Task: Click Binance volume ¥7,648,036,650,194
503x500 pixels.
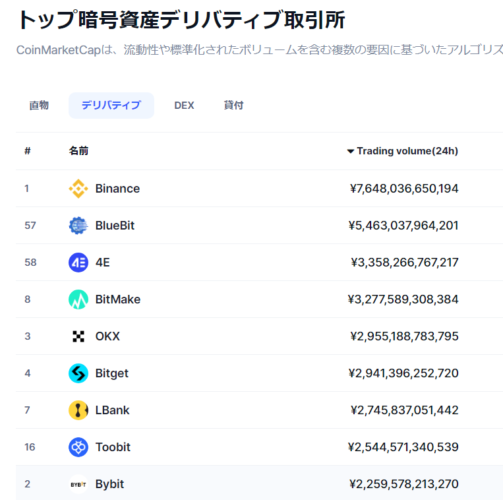Action: pyautogui.click(x=404, y=189)
